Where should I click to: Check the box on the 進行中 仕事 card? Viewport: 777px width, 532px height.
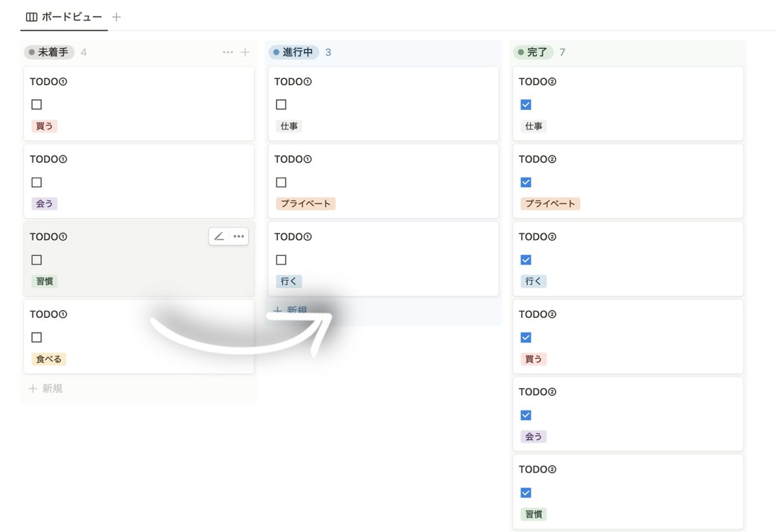(x=281, y=105)
